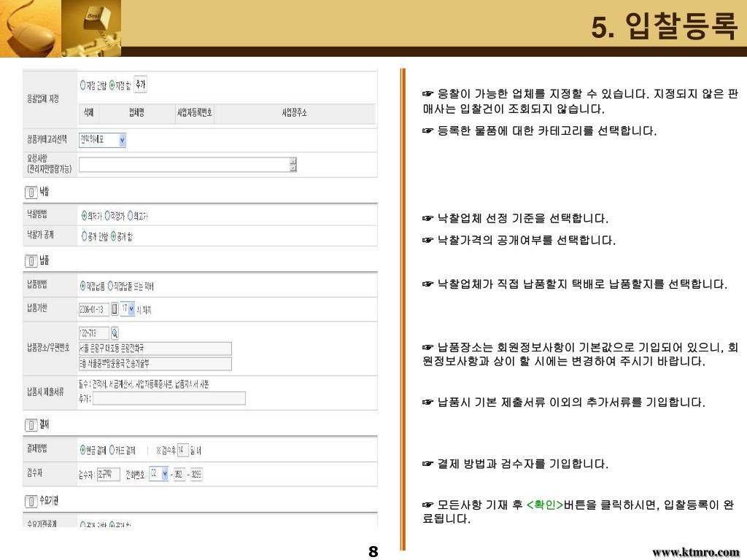Select '직접납품 또는 택배' delivery radio
This screenshot has height=560, width=747.
coord(111,286)
